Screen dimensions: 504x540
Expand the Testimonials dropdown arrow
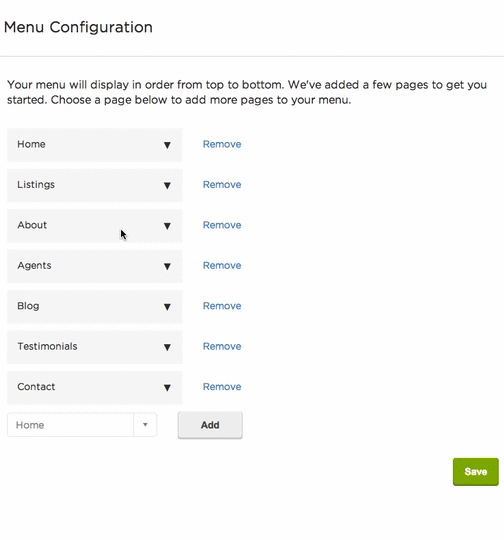click(x=167, y=347)
